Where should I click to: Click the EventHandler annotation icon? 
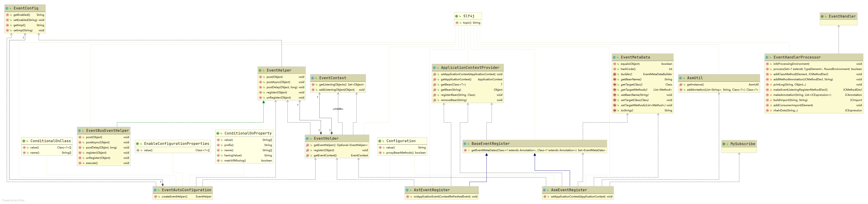coord(822,16)
